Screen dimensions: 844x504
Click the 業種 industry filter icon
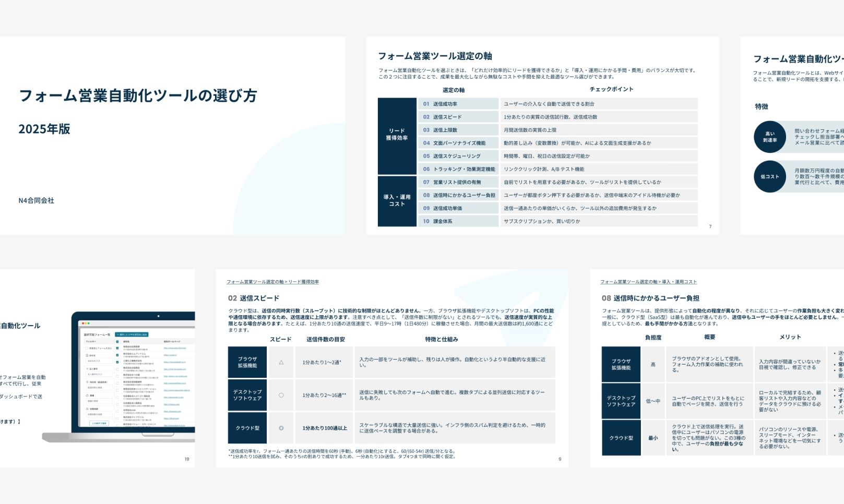pos(87,395)
